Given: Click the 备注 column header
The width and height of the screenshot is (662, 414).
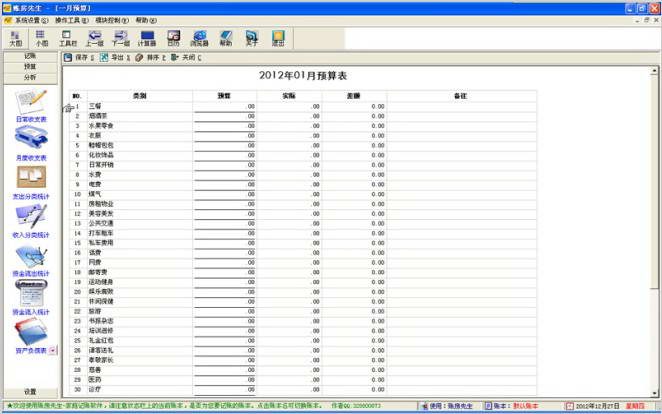Looking at the screenshot, I should pos(461,96).
